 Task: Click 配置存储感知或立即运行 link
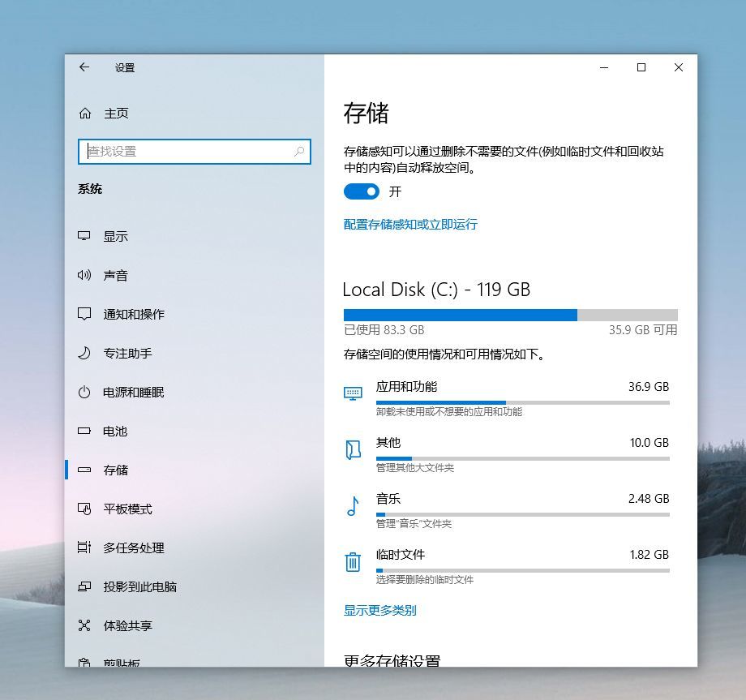coord(410,224)
